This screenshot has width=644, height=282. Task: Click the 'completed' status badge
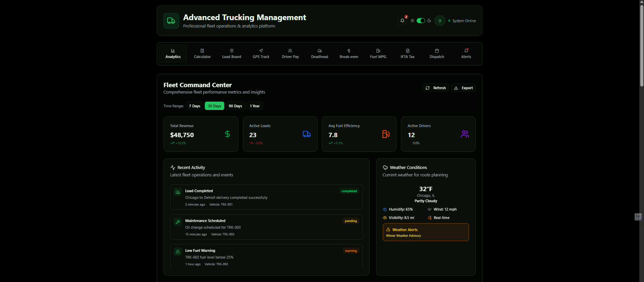[x=349, y=191]
